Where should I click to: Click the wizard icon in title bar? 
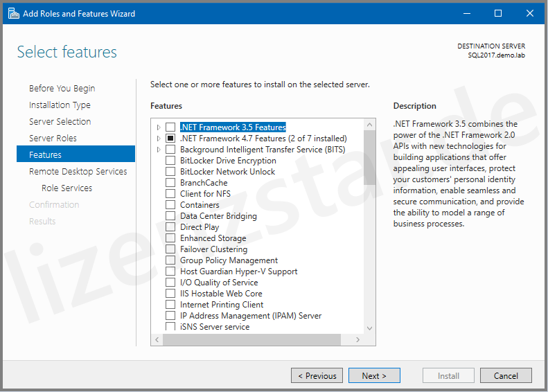coord(13,13)
